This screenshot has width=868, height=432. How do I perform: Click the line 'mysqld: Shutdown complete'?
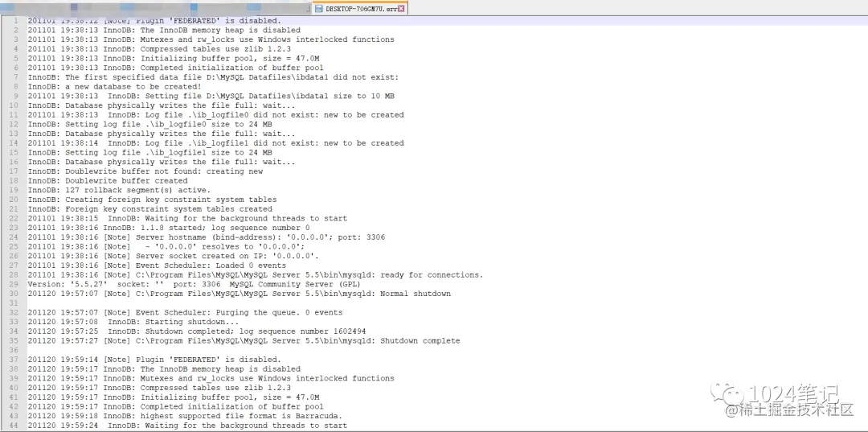click(244, 340)
